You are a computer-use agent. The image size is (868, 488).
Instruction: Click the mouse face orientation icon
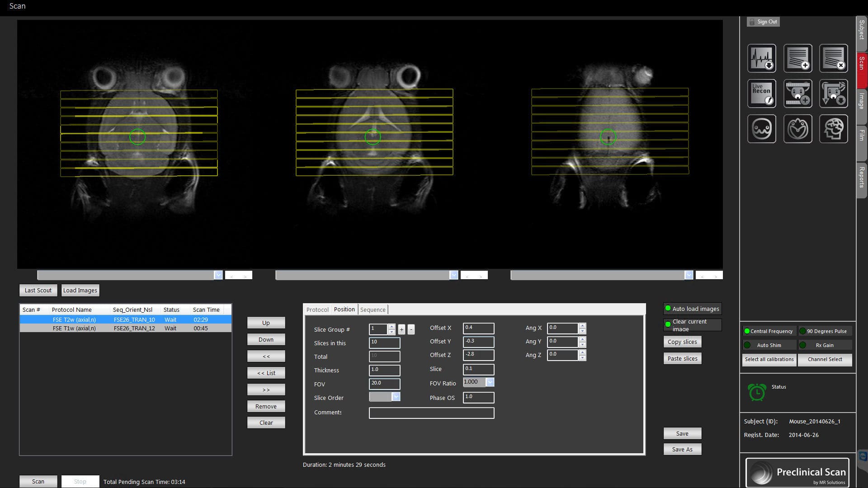[761, 128]
